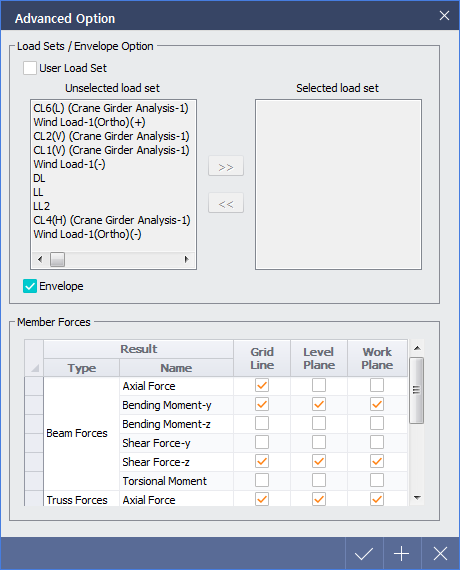This screenshot has width=460, height=570.
Task: Click right arrow of load set horizontal scrollbar
Action: (187, 260)
